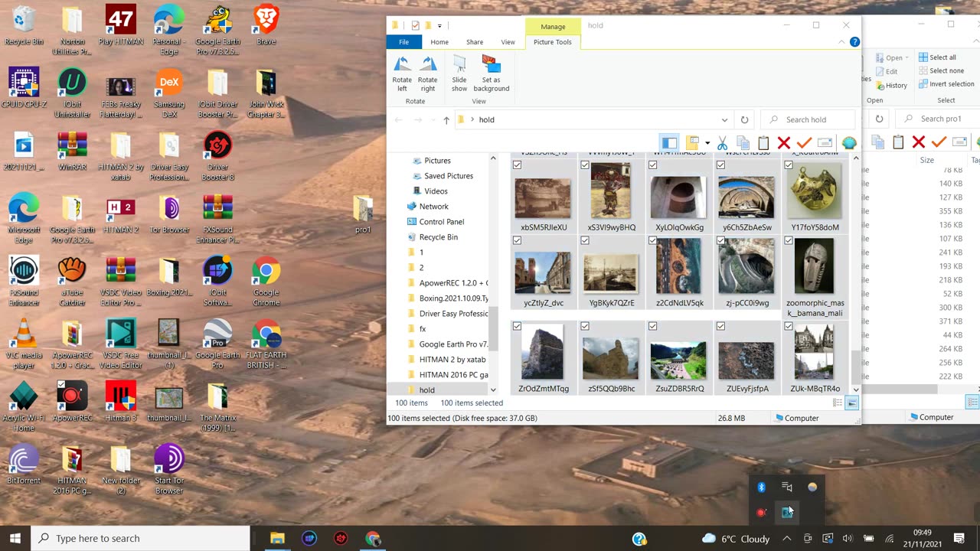Viewport: 980px width, 551px height.
Task: Click the Copy toolbar icon in hold window
Action: point(743,143)
